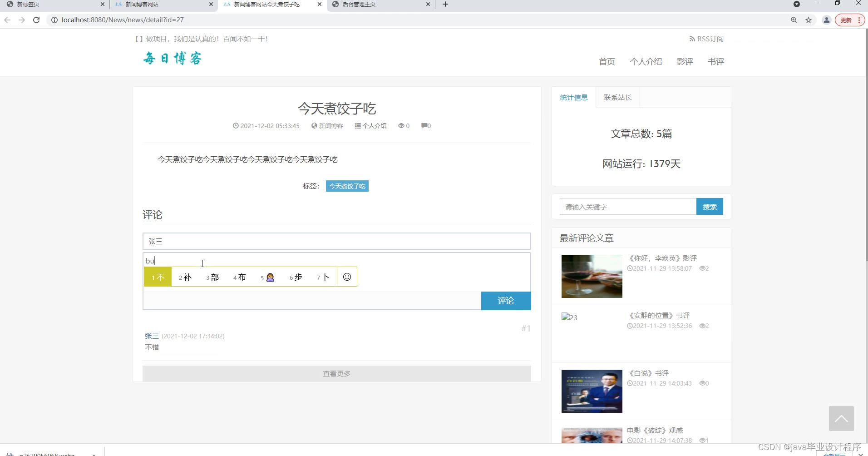868x456 pixels.
Task: Close the 新闻博客网站 tab
Action: tap(211, 4)
